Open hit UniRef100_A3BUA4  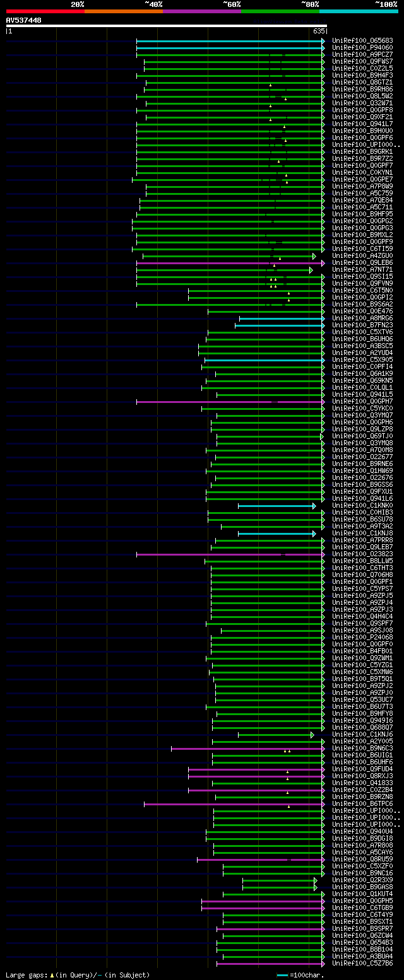[x=362, y=956]
